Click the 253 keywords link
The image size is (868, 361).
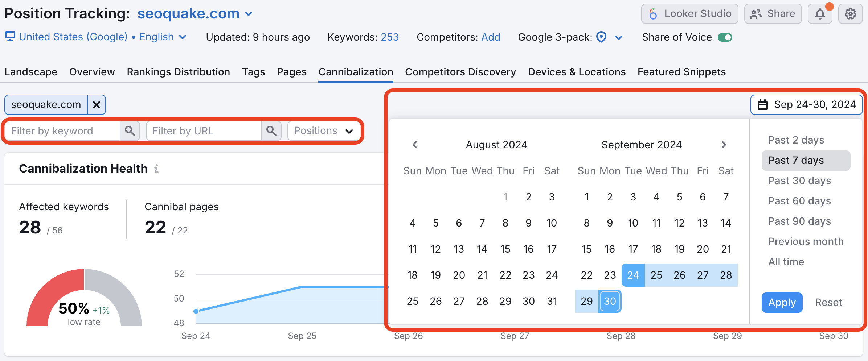click(390, 37)
